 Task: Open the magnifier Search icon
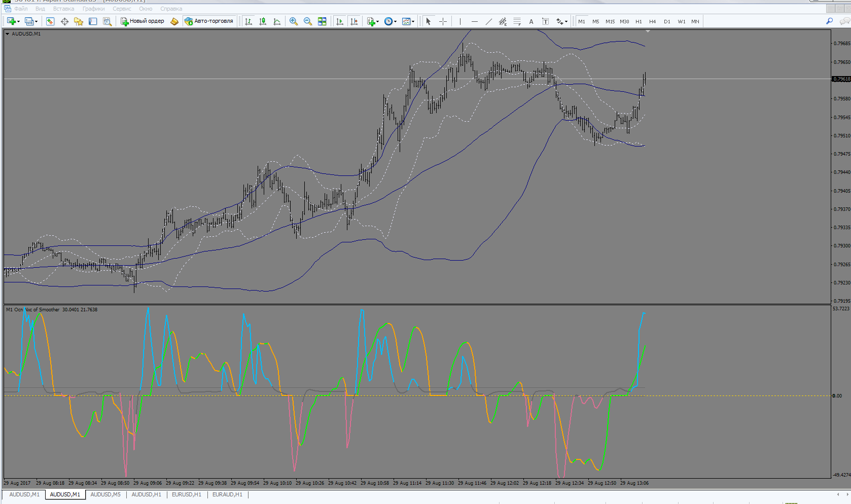(x=829, y=21)
